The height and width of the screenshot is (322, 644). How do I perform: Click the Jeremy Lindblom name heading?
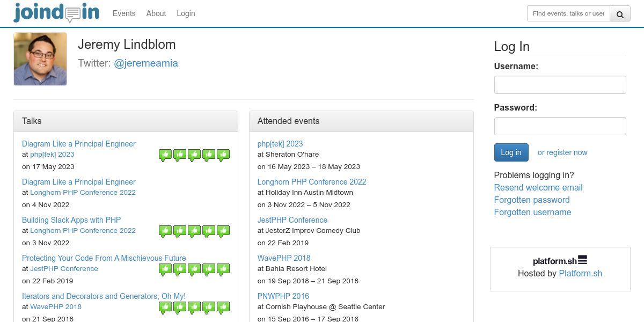pos(127,45)
